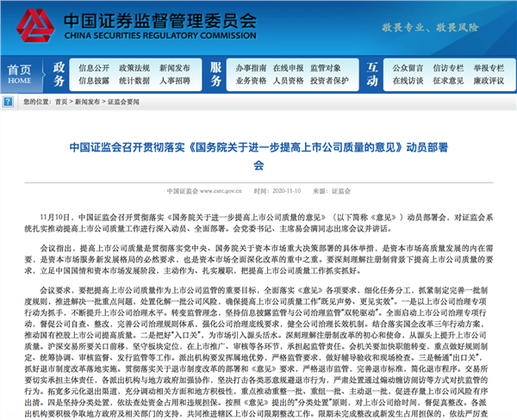
Task: Open 政策法规 link
Action: pos(134,68)
